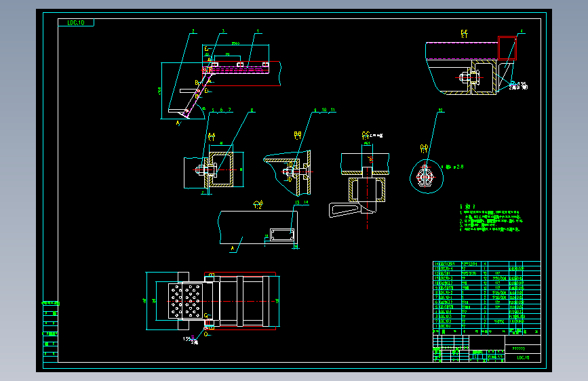Click the B-B section view label

[298, 136]
